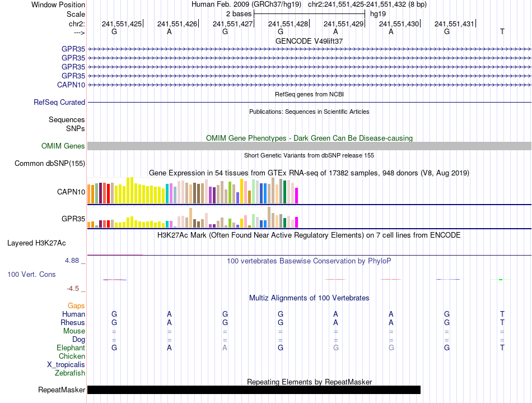Click the chr2: ruler label
532x403 pixels.
(x=77, y=24)
